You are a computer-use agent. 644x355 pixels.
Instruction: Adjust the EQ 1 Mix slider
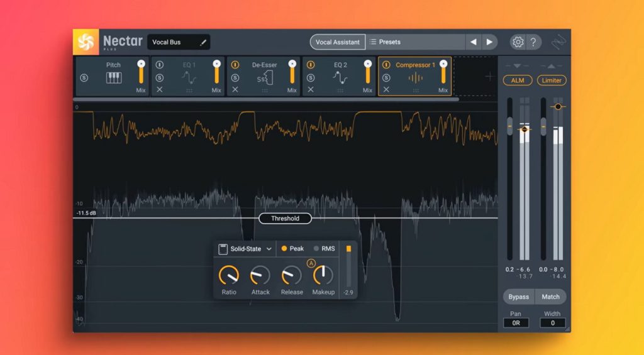point(216,72)
